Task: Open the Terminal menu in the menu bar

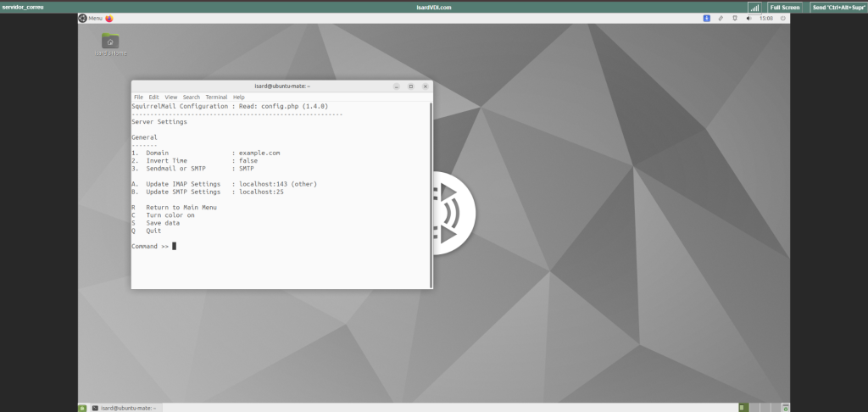Action: click(x=216, y=97)
